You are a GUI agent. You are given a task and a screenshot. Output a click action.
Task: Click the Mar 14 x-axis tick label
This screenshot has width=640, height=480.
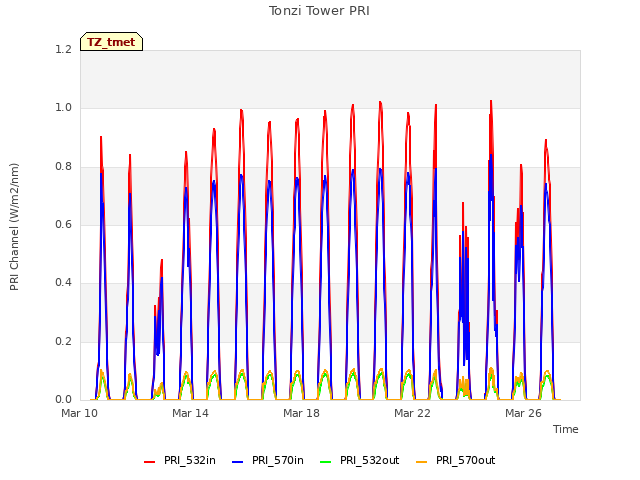(x=190, y=413)
